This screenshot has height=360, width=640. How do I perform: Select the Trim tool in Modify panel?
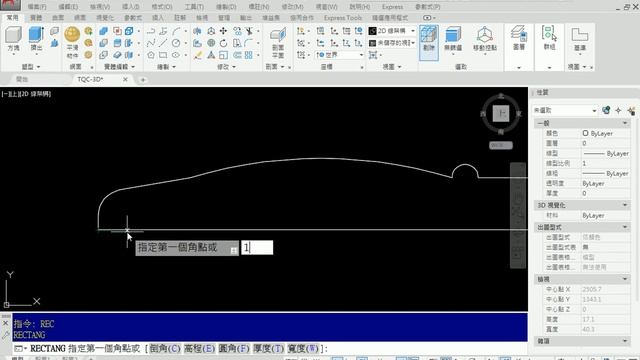(x=249, y=31)
